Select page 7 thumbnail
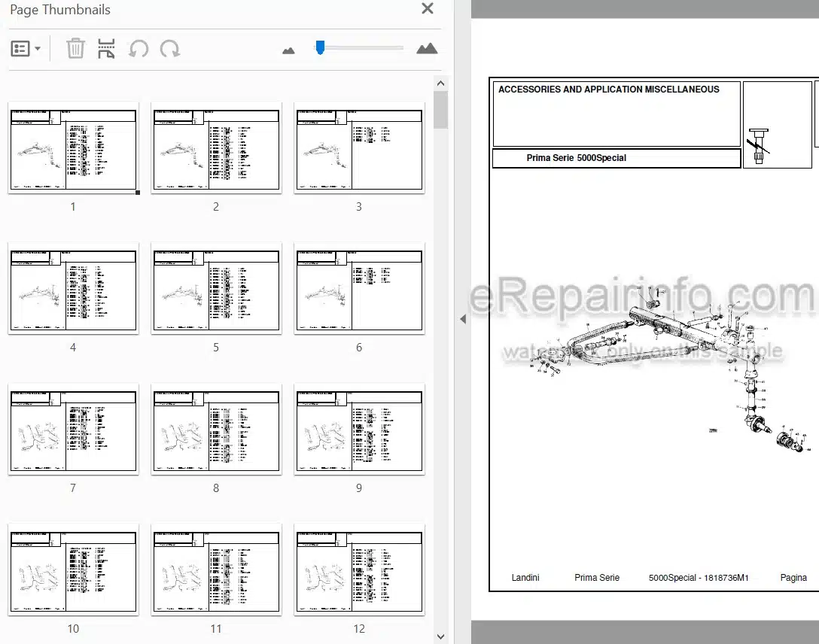 73,430
